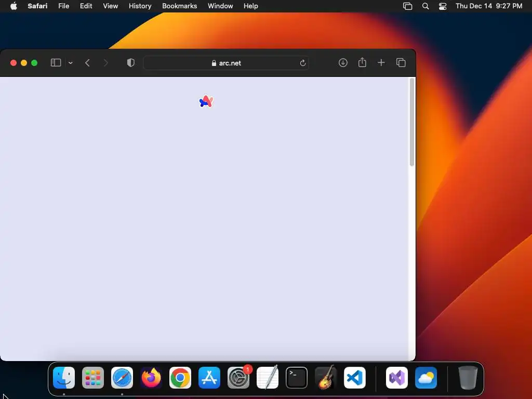Open the Share button in Safari toolbar
The width and height of the screenshot is (532, 399).
tap(362, 62)
